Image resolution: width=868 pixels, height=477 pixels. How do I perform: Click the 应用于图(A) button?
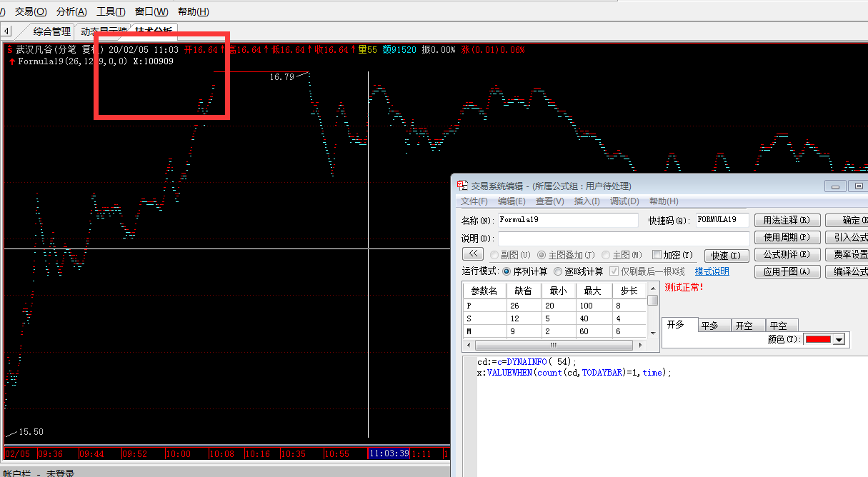[x=787, y=271]
